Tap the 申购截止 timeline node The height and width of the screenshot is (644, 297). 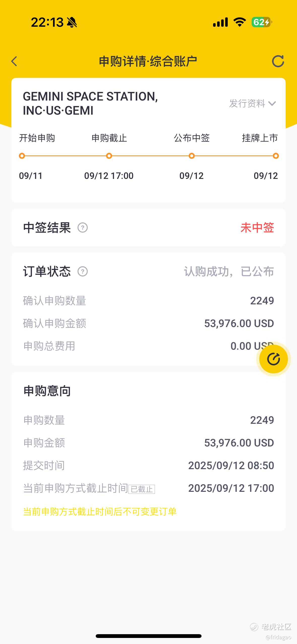tap(109, 156)
